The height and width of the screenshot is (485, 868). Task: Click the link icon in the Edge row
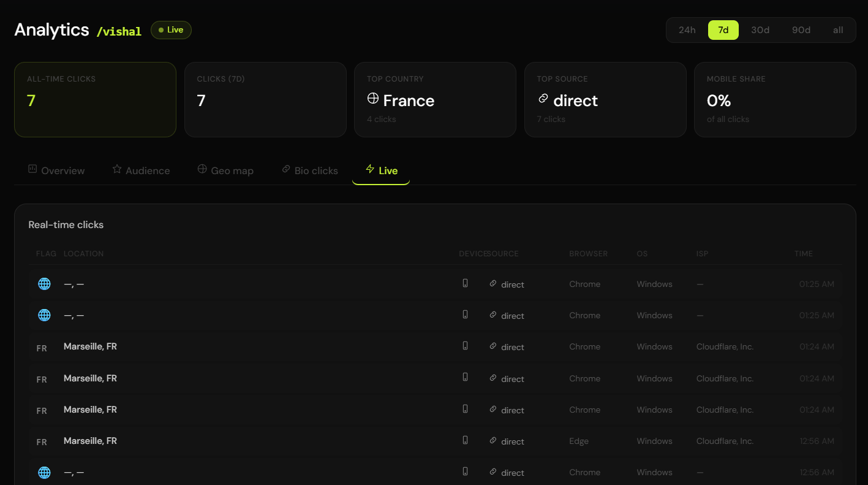pos(493,440)
